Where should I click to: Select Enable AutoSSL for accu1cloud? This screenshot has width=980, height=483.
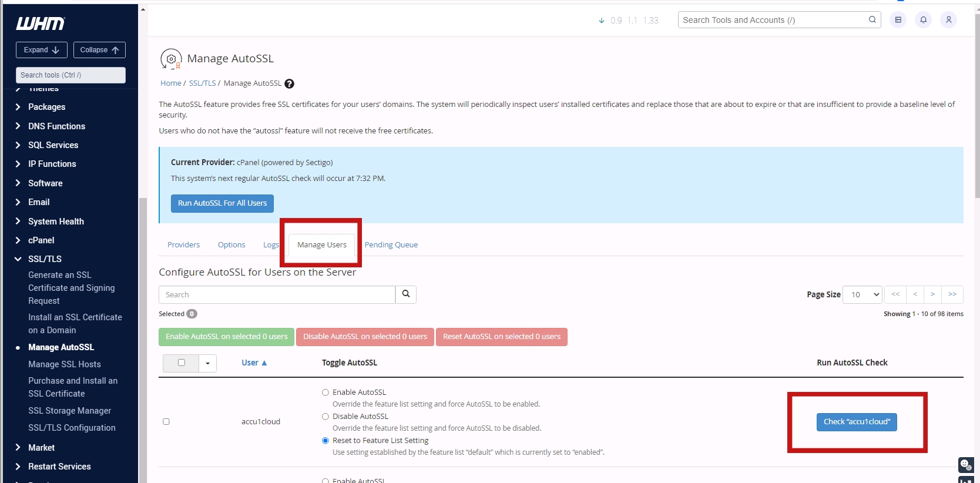(325, 393)
